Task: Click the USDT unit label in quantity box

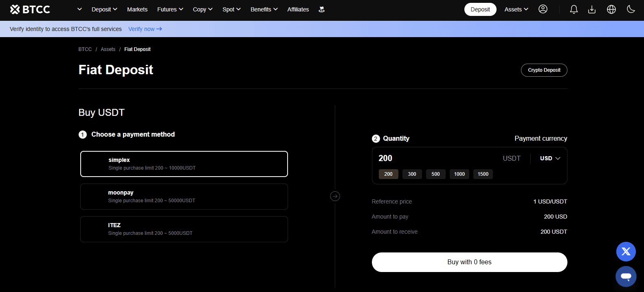Action: tap(512, 158)
